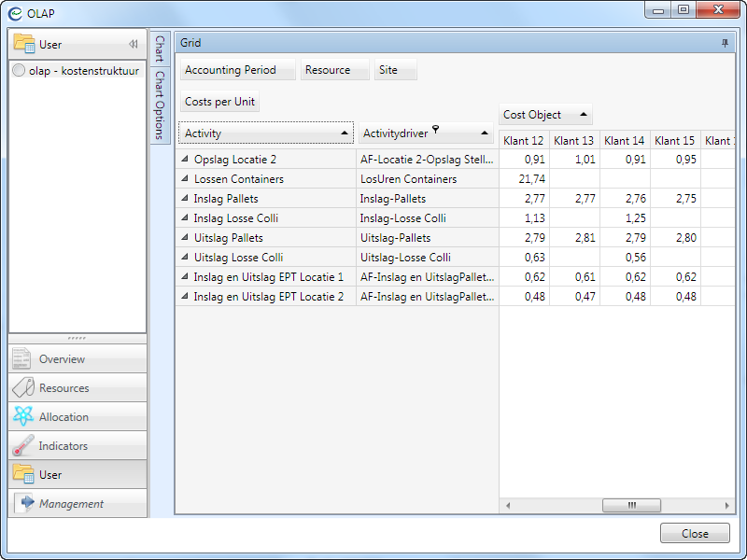Select the olap - kostenstructuur radio button
Image resolution: width=747 pixels, height=560 pixels.
click(x=20, y=71)
